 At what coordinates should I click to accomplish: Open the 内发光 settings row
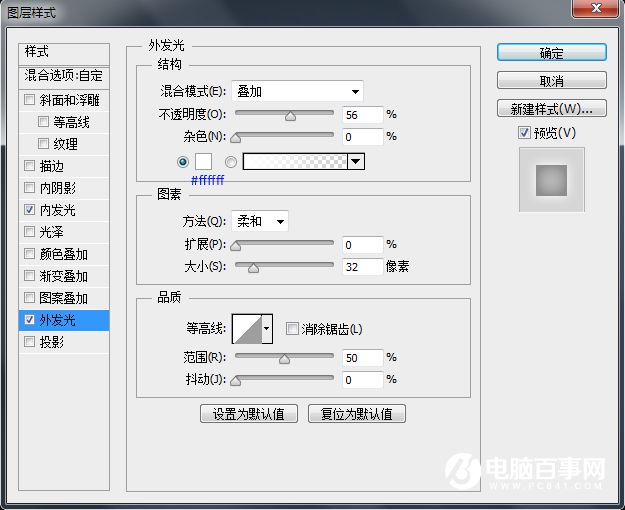coord(64,210)
